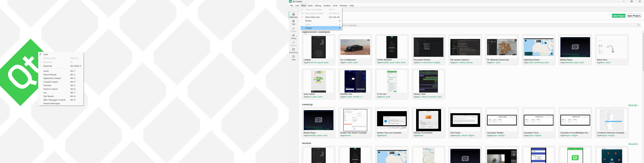Open the Tools menu

[335, 6]
